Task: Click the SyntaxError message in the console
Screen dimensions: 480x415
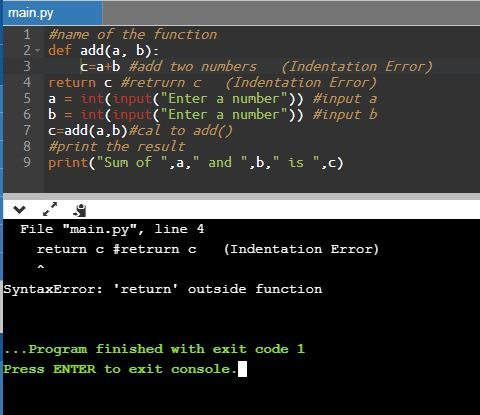Action: (x=163, y=289)
